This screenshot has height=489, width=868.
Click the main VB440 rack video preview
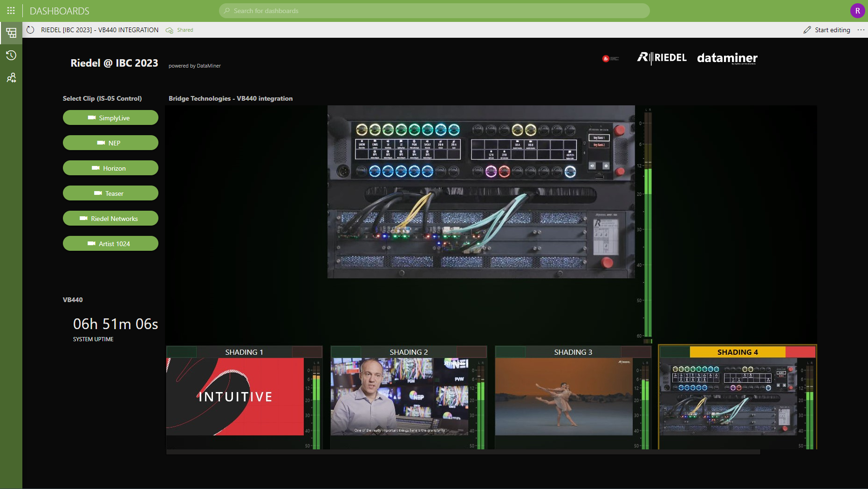click(x=481, y=192)
